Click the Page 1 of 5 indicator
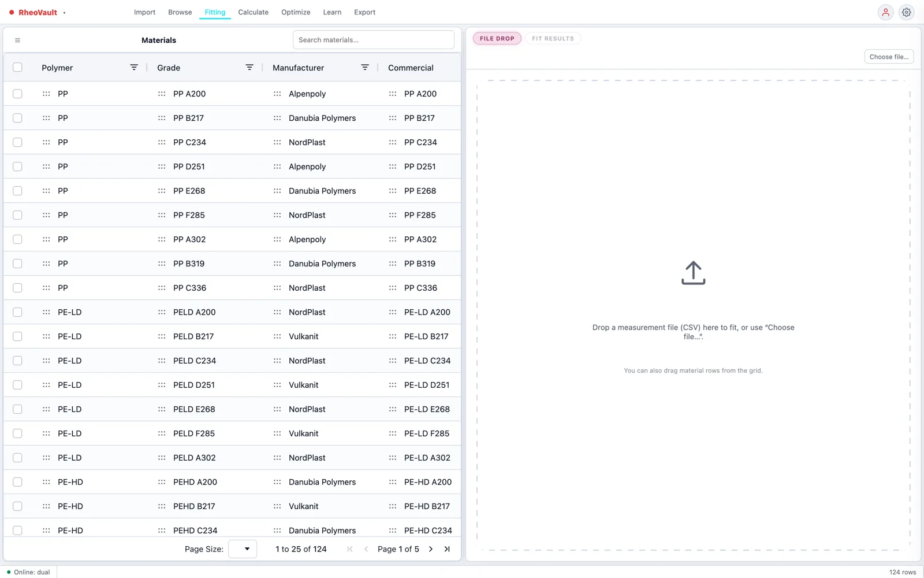Image resolution: width=924 pixels, height=578 pixels. click(398, 549)
